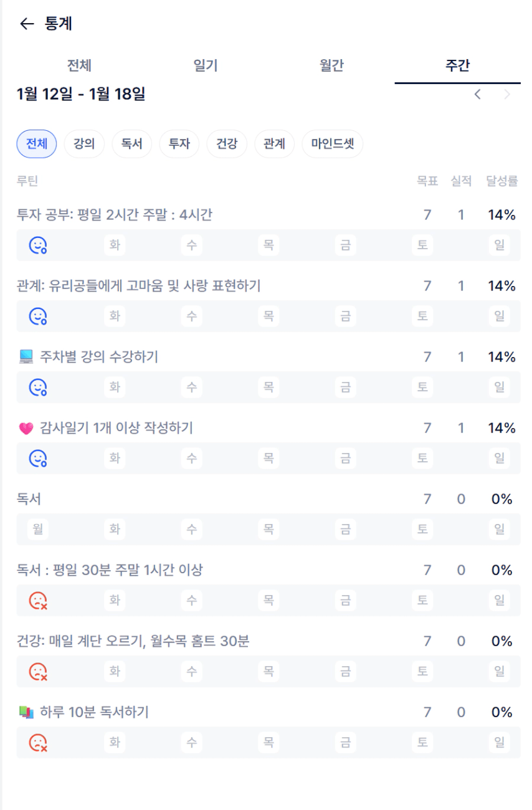The image size is (532, 810).
Task: Filter routines by 건강 category
Action: tap(227, 144)
